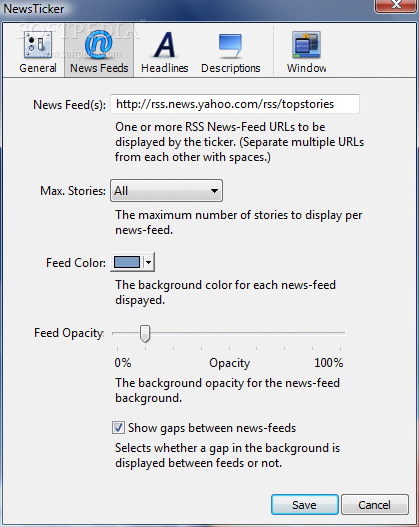419x527 pixels.
Task: Click the blue Feed Color swatch
Action: click(x=127, y=262)
